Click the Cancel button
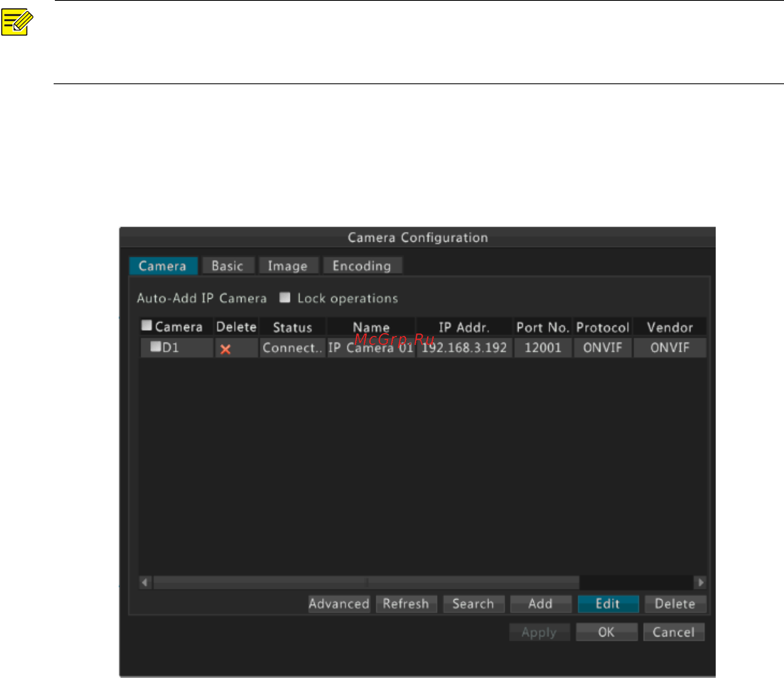This screenshot has width=784, height=678. click(673, 632)
